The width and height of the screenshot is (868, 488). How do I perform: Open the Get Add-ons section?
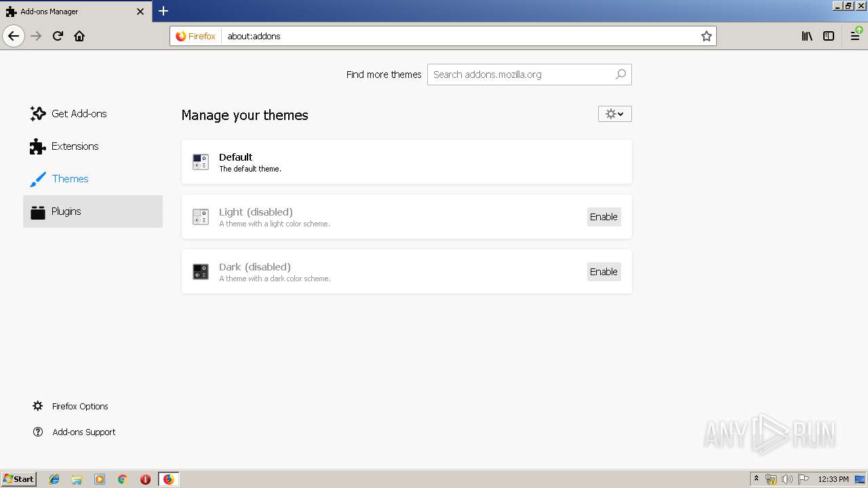point(79,114)
